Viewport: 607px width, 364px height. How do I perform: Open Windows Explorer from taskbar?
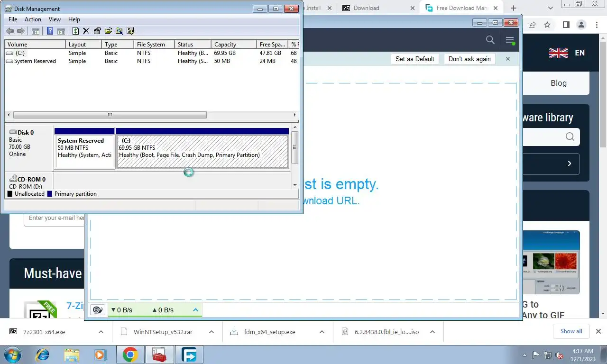(x=72, y=355)
